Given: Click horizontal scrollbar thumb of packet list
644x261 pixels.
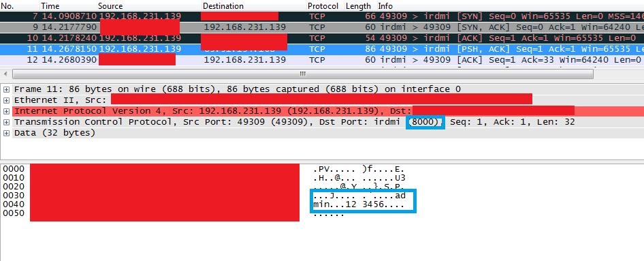Looking at the screenshot, I should coord(303,74).
